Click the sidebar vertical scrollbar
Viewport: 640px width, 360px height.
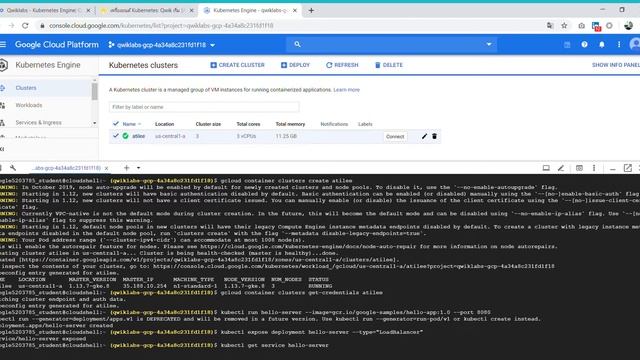(x=95, y=92)
